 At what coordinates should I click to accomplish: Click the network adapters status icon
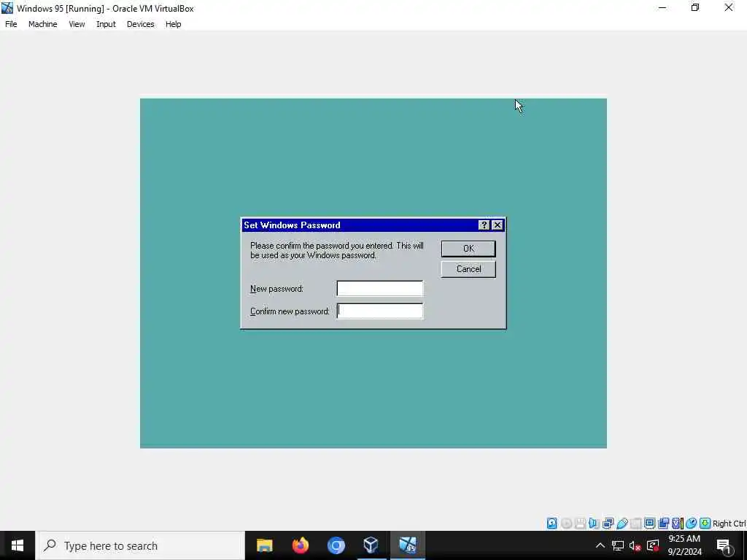click(608, 524)
